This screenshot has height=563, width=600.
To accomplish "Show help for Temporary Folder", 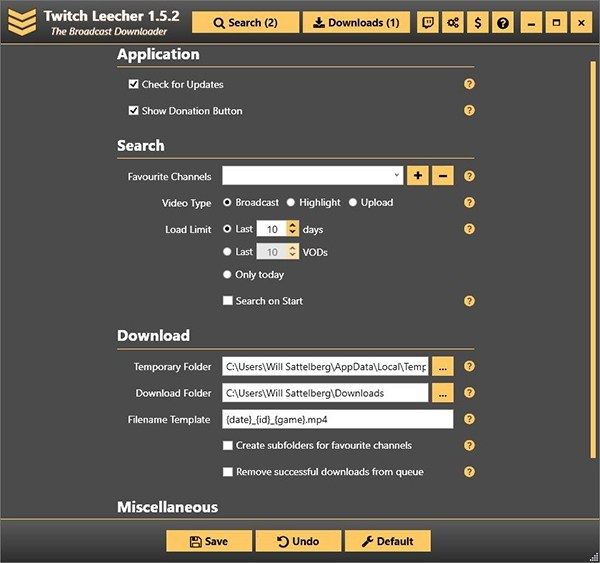I will (x=469, y=366).
